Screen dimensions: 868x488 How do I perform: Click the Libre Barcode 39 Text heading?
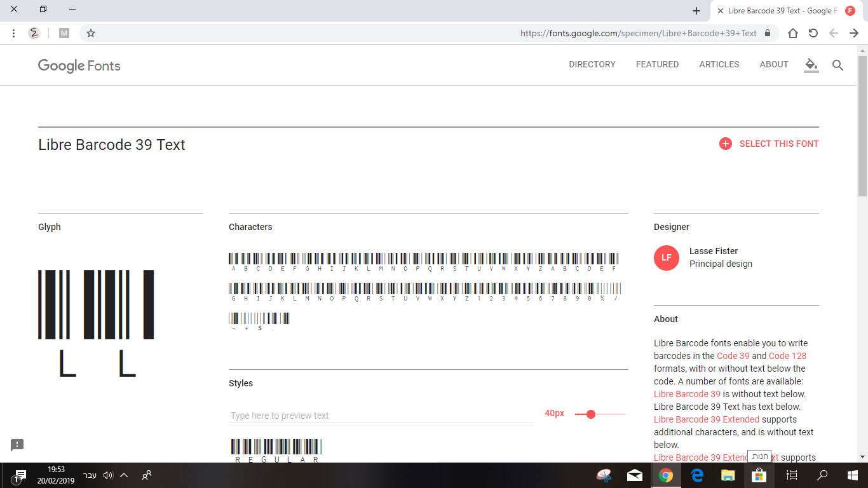(x=112, y=145)
